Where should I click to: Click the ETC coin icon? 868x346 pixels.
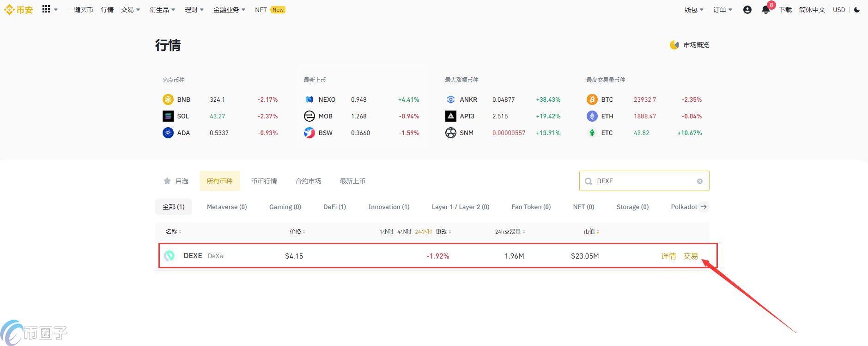tap(592, 133)
